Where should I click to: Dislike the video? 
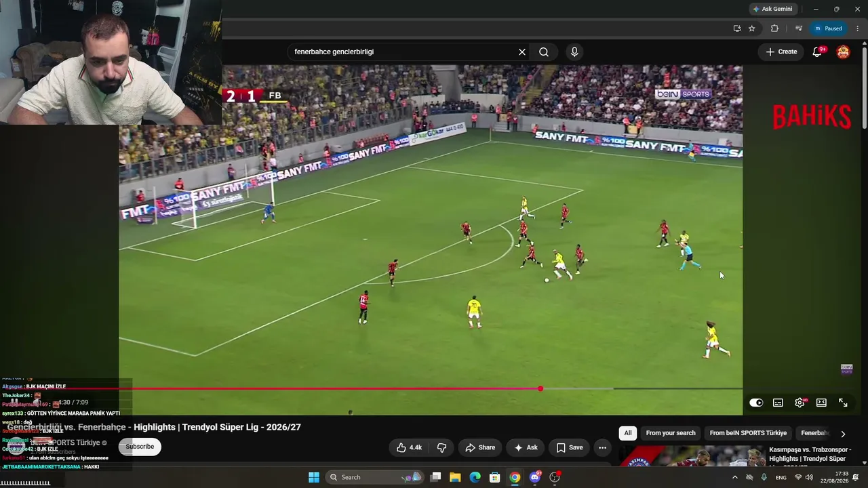point(441,447)
